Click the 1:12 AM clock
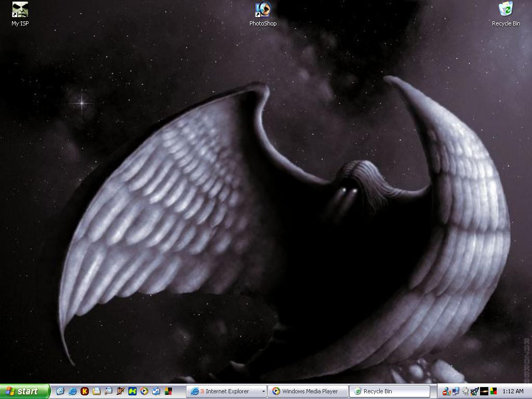The height and width of the screenshot is (399, 532). point(513,391)
